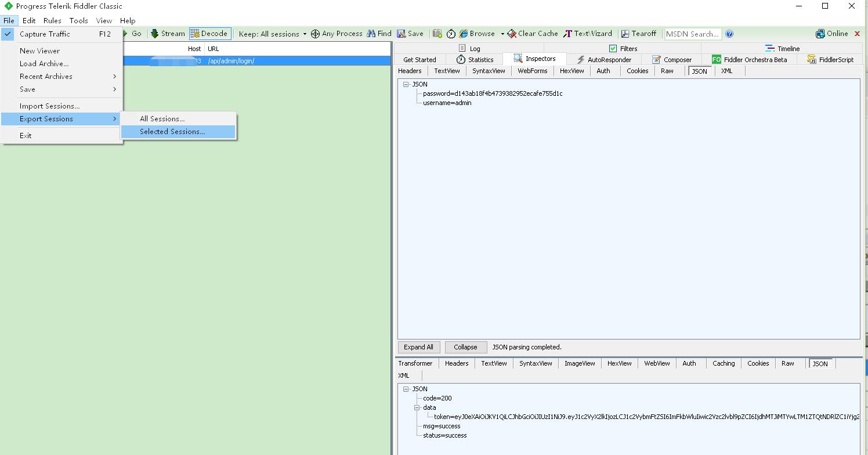This screenshot has height=455, width=868.
Task: Click the timer clock toolbar icon
Action: point(451,34)
